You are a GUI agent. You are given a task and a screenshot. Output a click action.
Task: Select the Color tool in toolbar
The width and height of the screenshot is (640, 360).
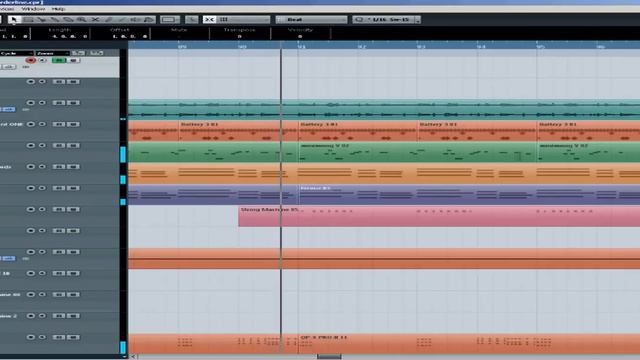coord(149,19)
